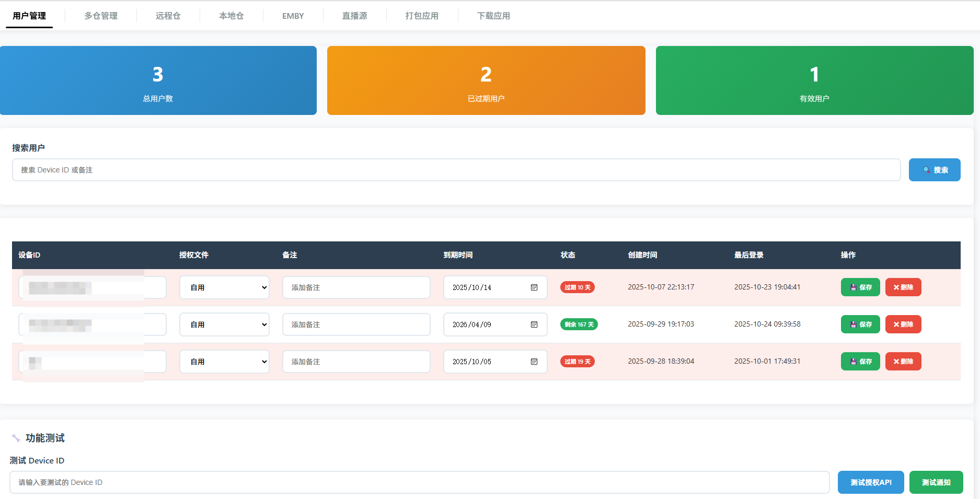Screen dimensions: 980x499
Task: Open calendar picker for 2025/10/05 expiry date
Action: (534, 362)
